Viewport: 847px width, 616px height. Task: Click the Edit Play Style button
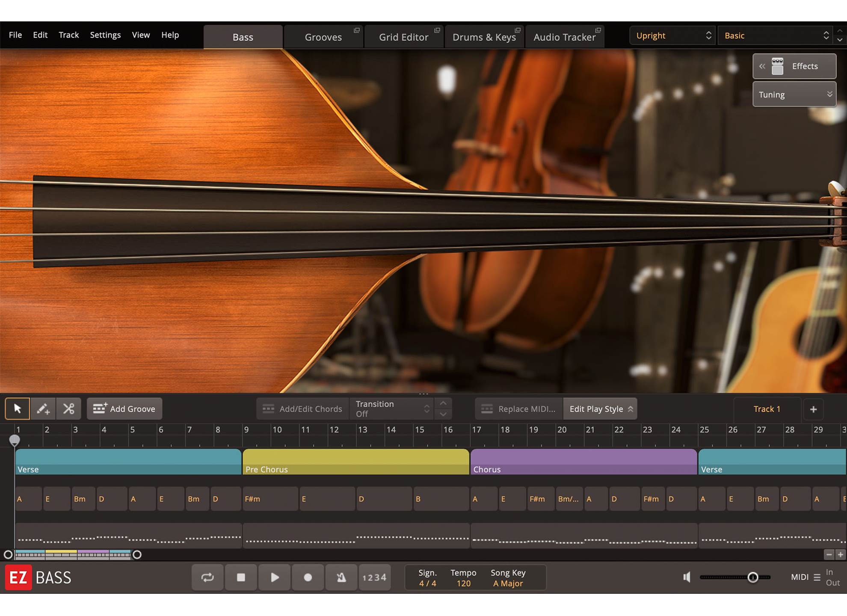pyautogui.click(x=600, y=409)
